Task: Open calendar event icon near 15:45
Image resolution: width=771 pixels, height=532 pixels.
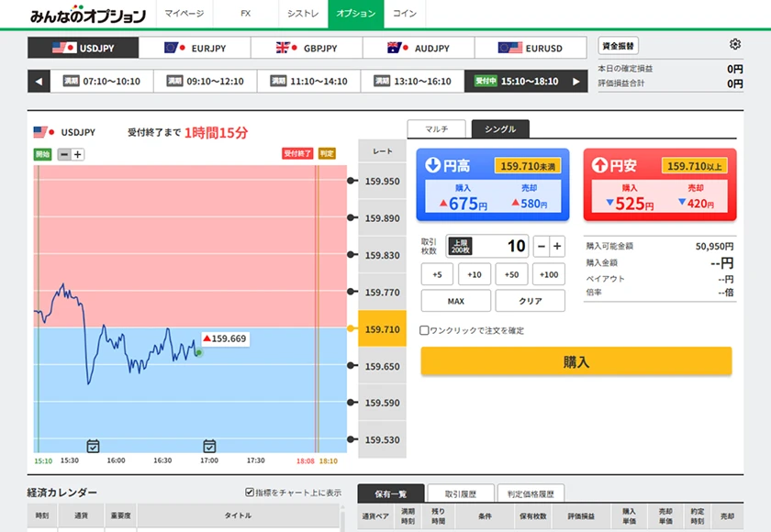Action: tap(93, 446)
